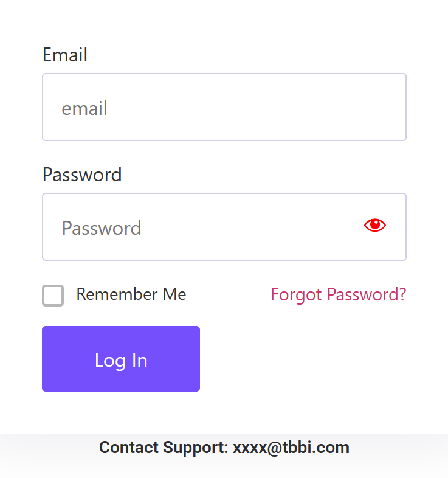Focus the email input field

coord(224,107)
